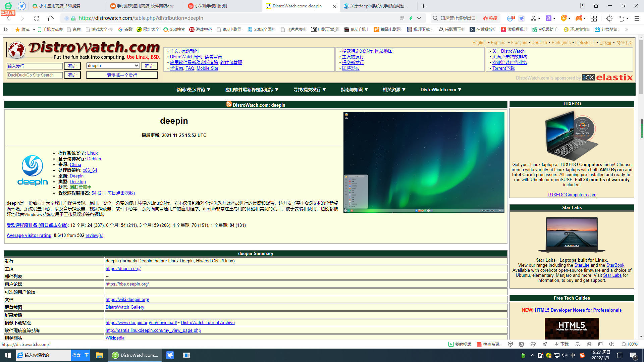Open Downloads in the browser status bar
The width and height of the screenshot is (644, 362).
[561, 344]
